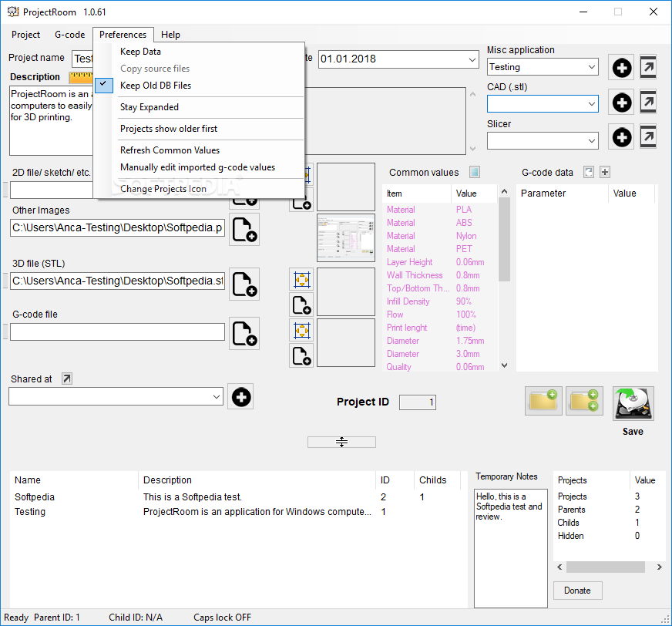Open the date dropdown showing 01.01.2018
This screenshot has height=626, width=672.
pyautogui.click(x=472, y=59)
